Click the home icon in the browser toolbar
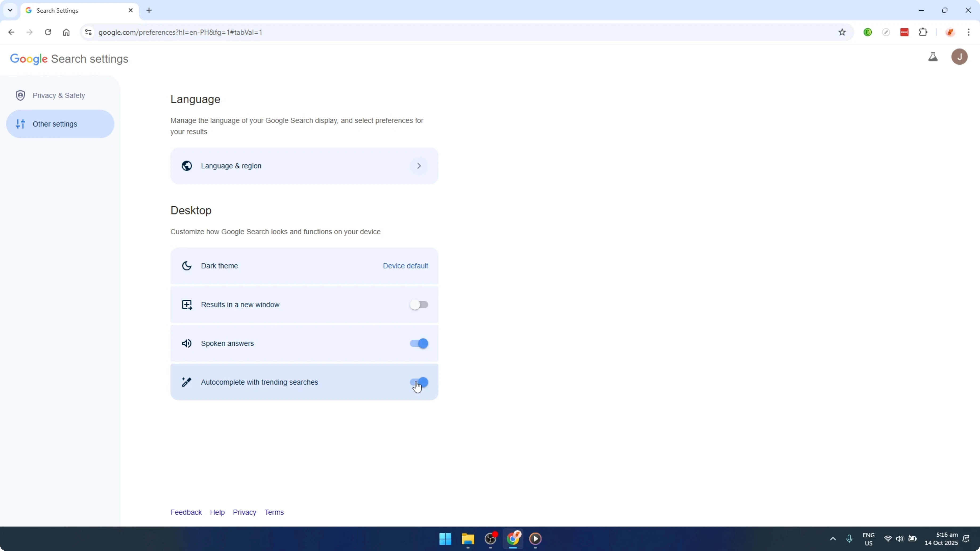The height and width of the screenshot is (551, 980). [66, 32]
